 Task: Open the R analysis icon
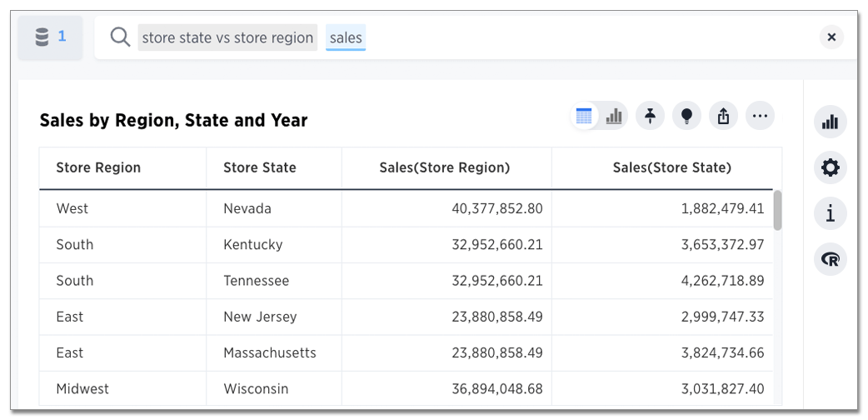coord(830,259)
